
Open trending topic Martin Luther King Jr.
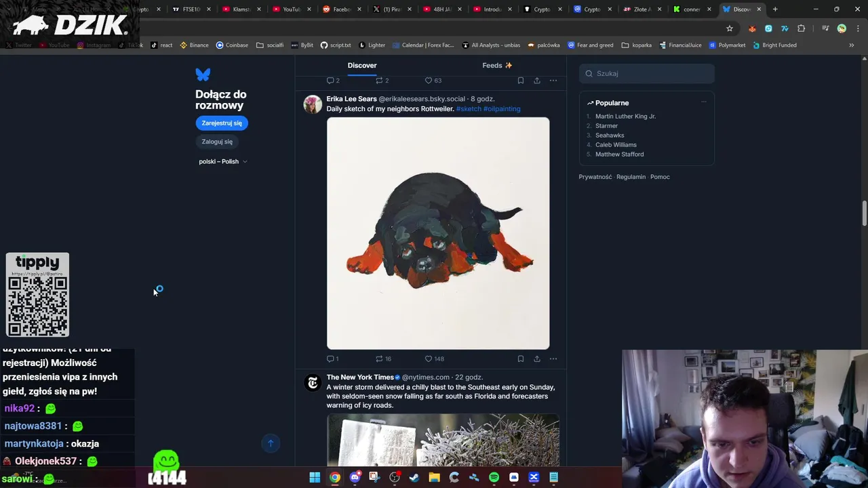625,116
